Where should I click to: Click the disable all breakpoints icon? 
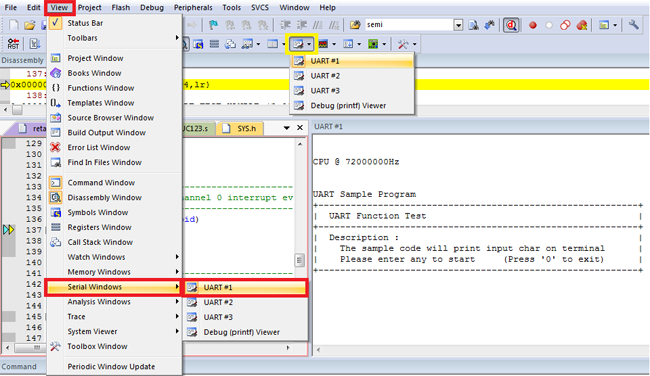[565, 25]
